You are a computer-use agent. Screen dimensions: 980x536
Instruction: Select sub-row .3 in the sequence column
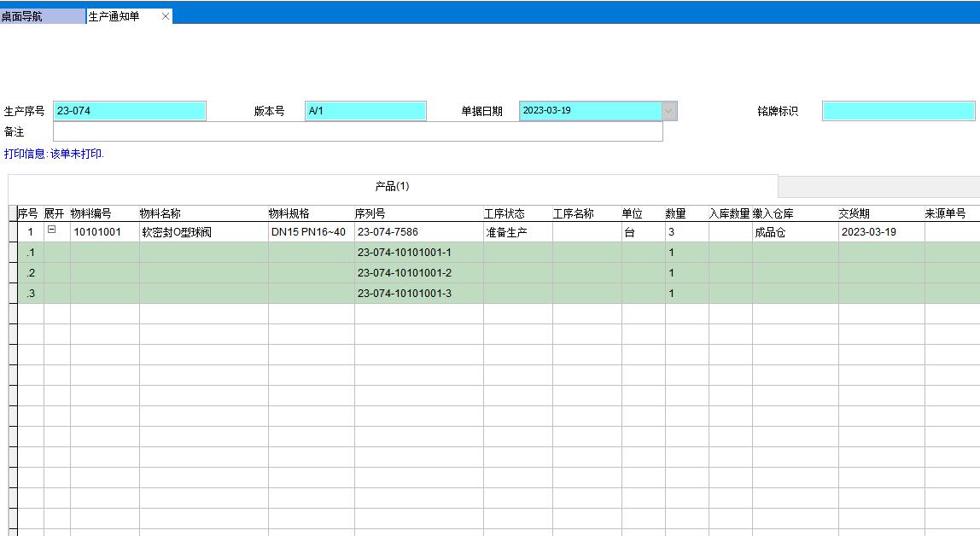[x=31, y=294]
